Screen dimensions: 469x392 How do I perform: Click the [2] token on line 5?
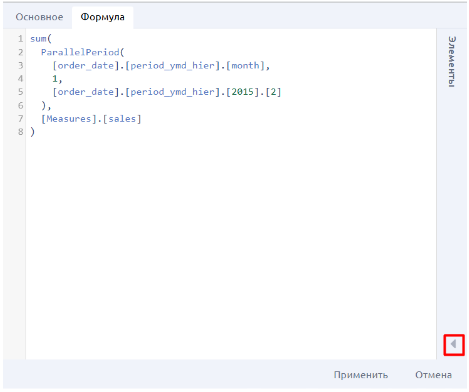[273, 92]
